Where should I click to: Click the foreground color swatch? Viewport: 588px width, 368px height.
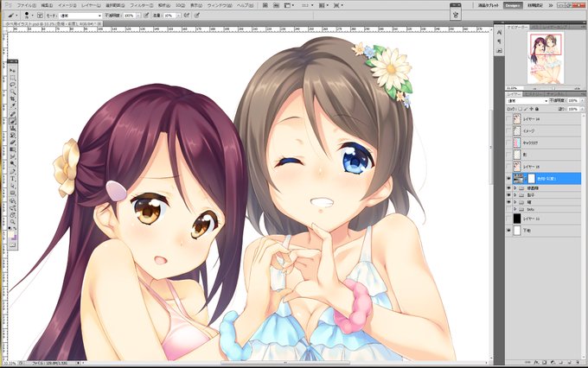(x=11, y=234)
